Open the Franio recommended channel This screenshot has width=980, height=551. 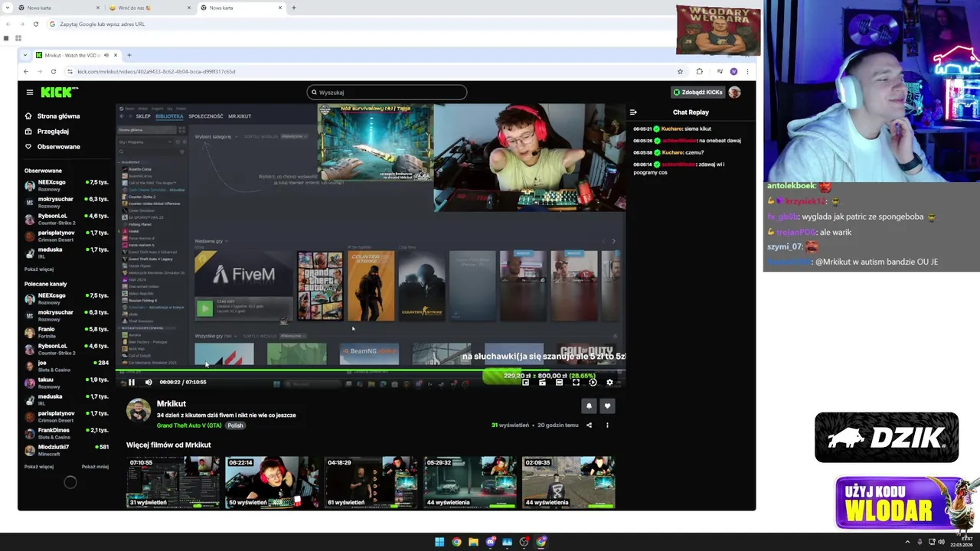point(66,332)
